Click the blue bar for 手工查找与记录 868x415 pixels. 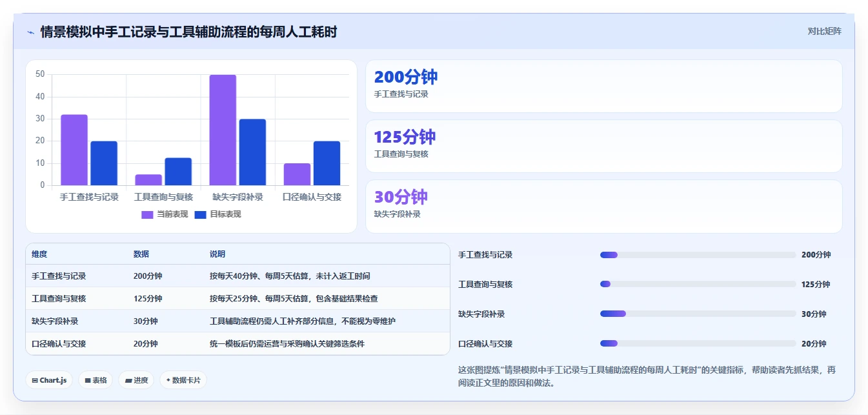pyautogui.click(x=104, y=163)
